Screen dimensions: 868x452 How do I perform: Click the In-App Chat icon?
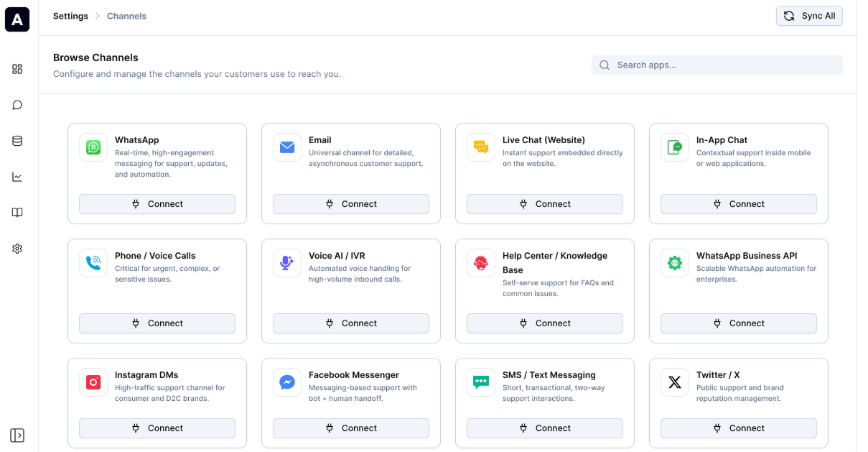click(x=675, y=147)
